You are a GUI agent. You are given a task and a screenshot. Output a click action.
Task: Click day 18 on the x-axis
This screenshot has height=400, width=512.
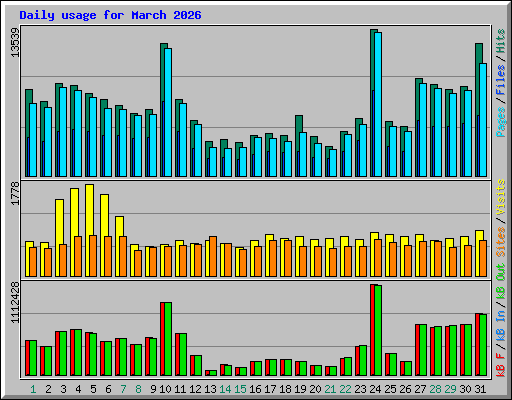[285, 389]
